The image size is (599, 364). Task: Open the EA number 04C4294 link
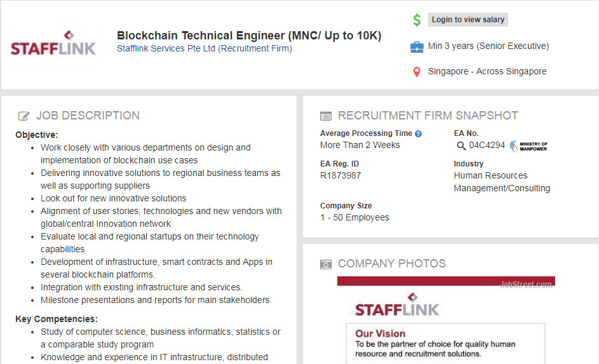(x=487, y=145)
